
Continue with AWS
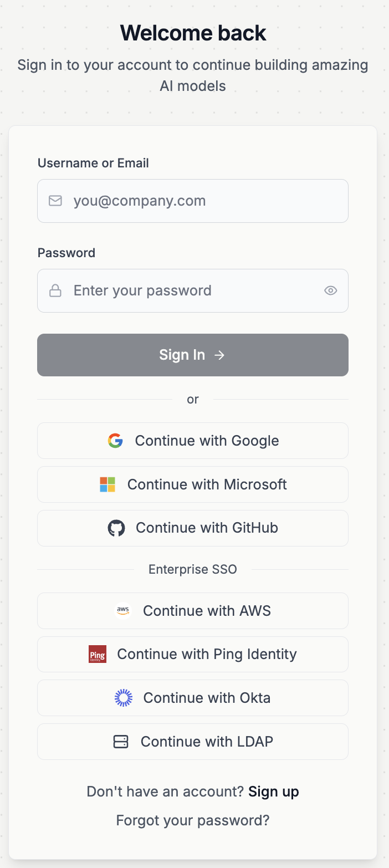(x=193, y=610)
